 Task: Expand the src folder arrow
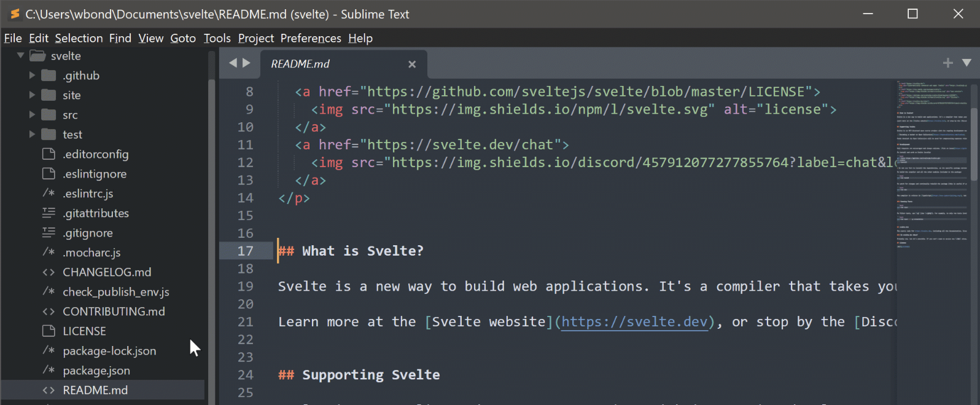[x=32, y=114]
